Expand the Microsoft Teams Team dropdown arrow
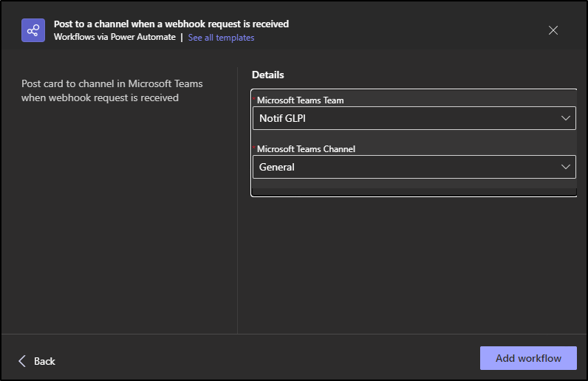 pos(566,118)
